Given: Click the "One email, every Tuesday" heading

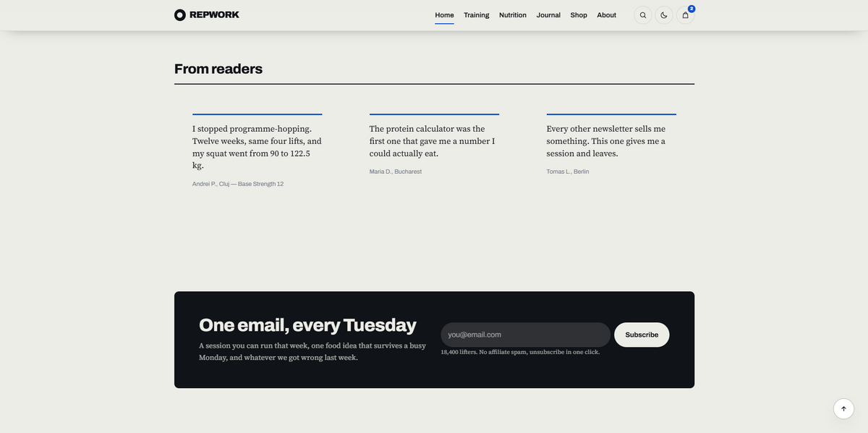Looking at the screenshot, I should coord(307,325).
